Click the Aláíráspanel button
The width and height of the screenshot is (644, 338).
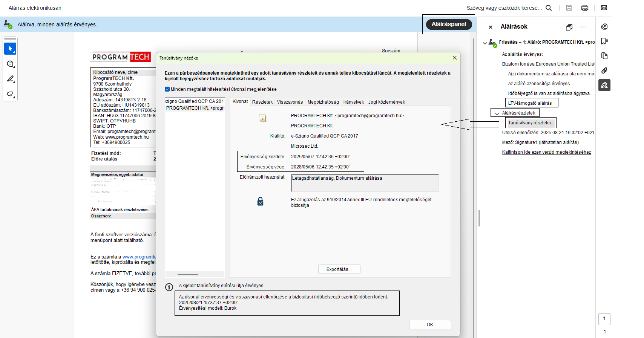449,24
